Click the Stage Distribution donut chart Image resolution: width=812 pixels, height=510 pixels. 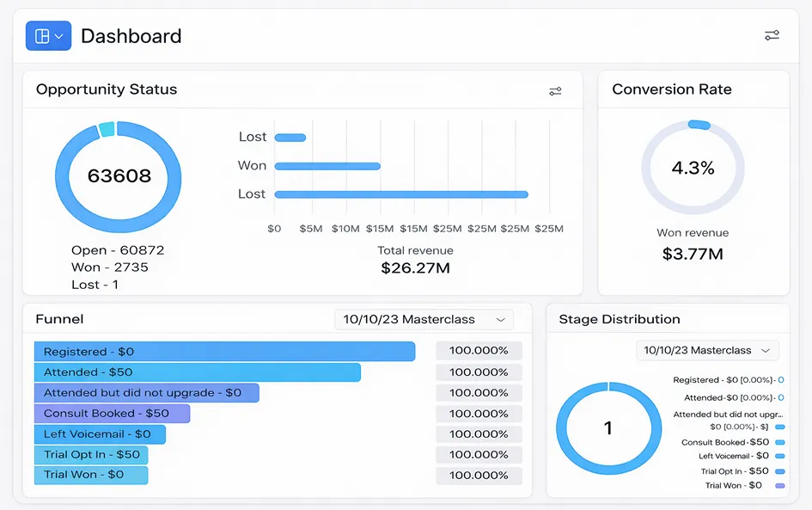pyautogui.click(x=608, y=428)
